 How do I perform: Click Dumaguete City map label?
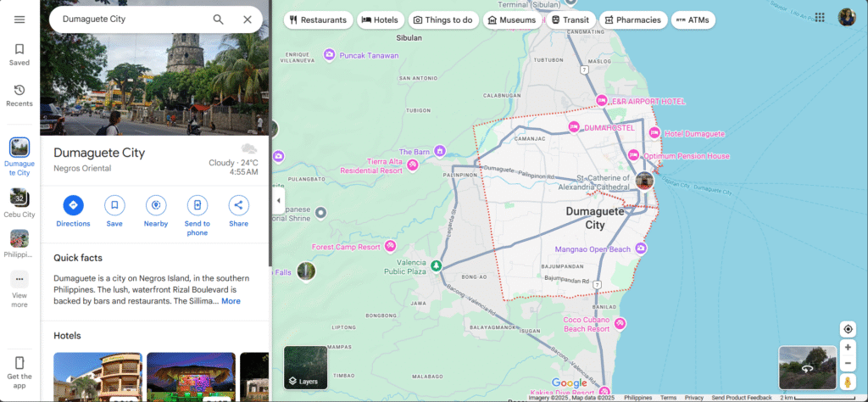[x=595, y=218]
